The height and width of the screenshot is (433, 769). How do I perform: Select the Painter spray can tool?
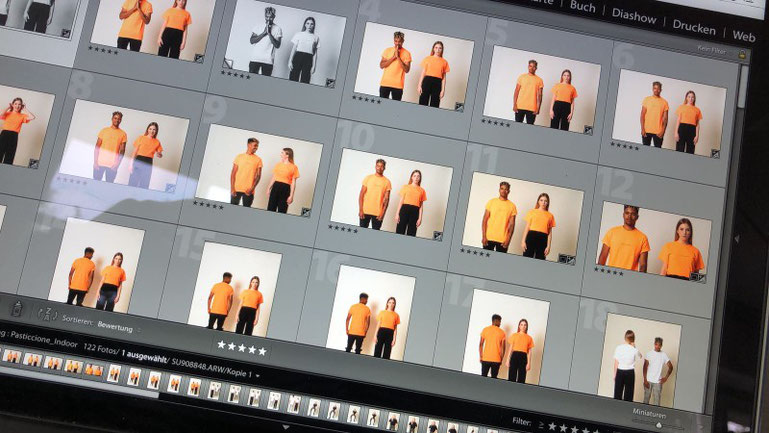point(17,308)
